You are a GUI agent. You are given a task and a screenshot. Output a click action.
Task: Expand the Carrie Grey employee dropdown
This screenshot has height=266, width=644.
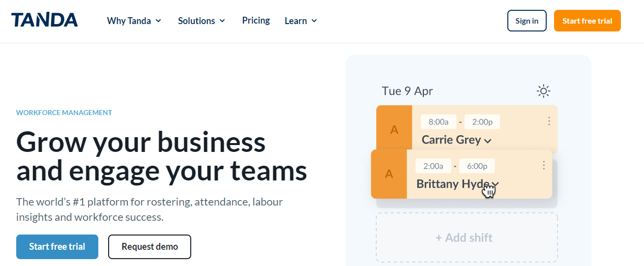(488, 141)
